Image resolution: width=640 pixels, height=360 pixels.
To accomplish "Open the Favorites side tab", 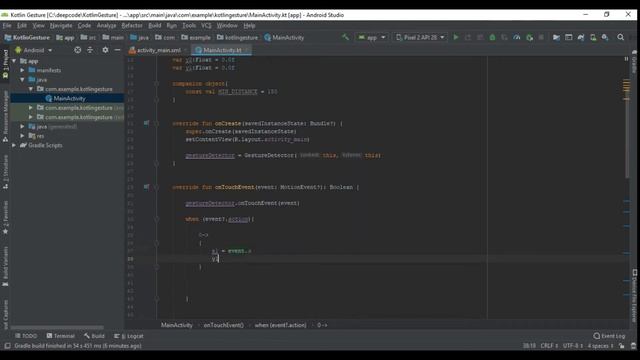I will 5,218.
